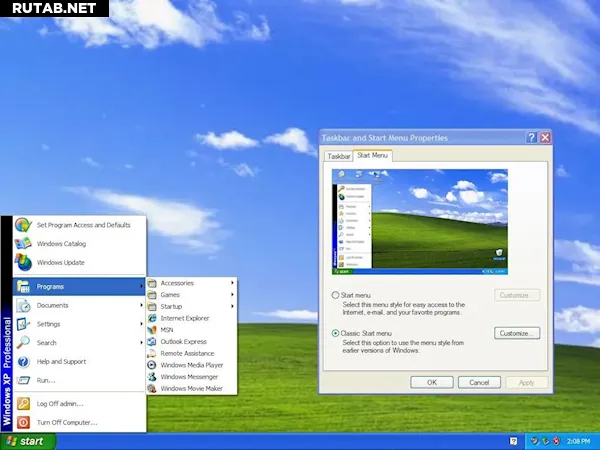Open Remote Assistance
This screenshot has width=600, height=450.
click(x=187, y=353)
